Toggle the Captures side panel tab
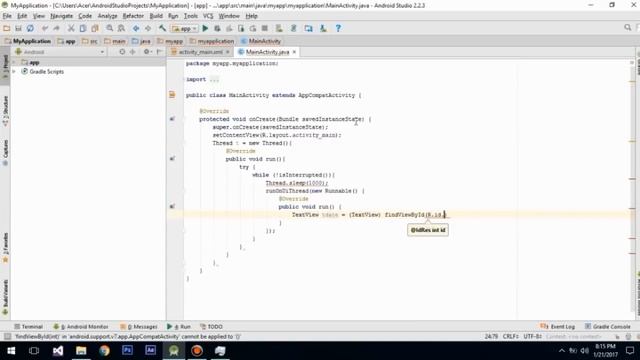640x360 pixels. (5, 153)
